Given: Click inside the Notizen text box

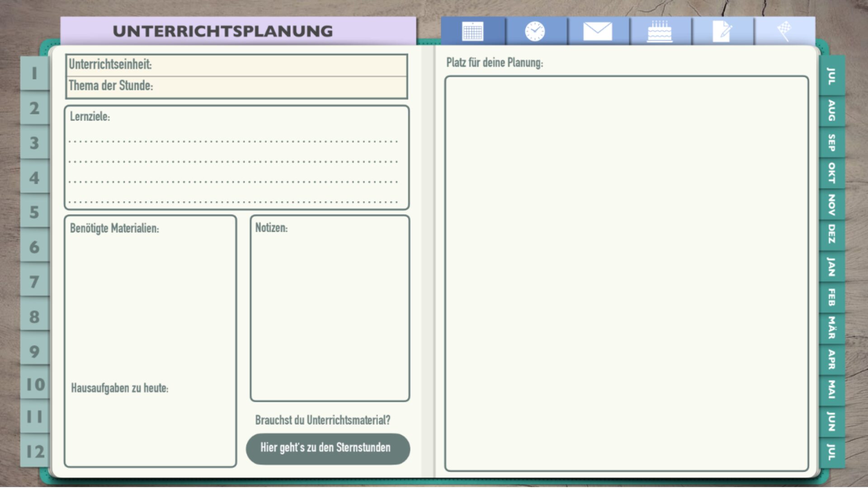Looking at the screenshot, I should click(330, 316).
